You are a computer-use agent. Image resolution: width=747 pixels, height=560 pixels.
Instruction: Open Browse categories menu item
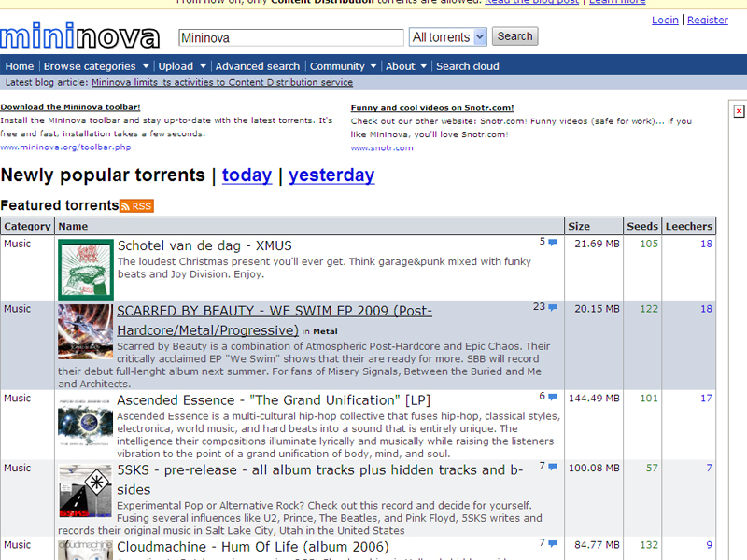(x=90, y=66)
